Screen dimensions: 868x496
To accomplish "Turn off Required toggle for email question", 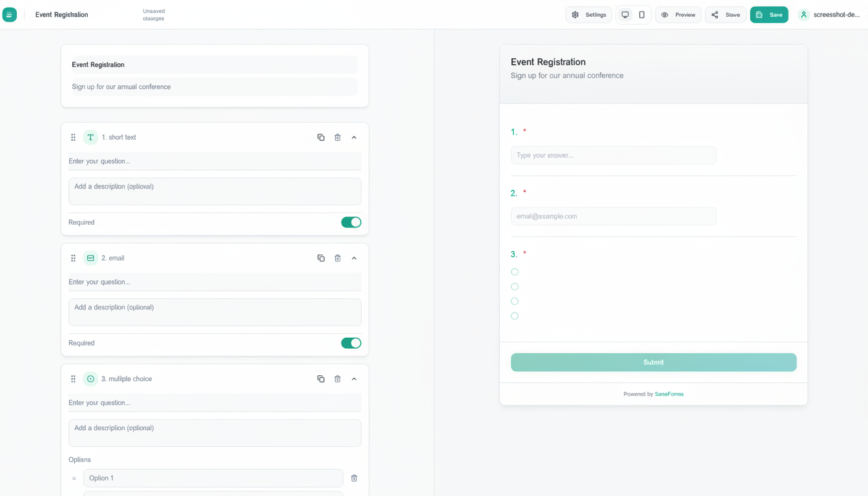I will (x=351, y=343).
